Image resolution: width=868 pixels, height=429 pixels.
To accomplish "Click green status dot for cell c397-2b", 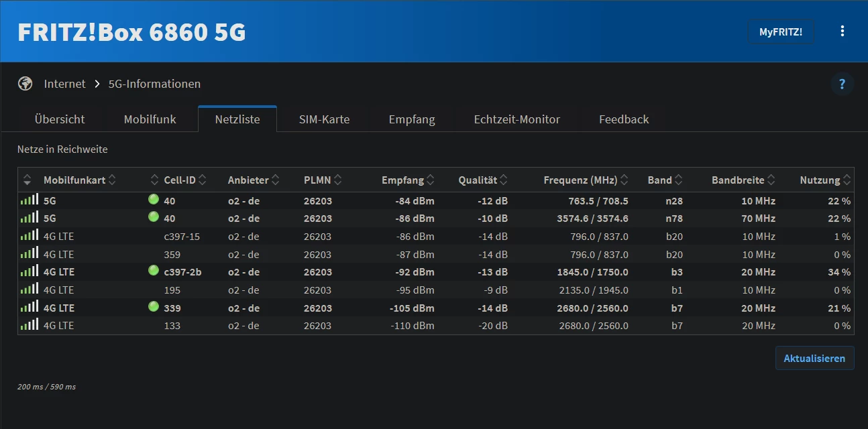I will pyautogui.click(x=154, y=270).
